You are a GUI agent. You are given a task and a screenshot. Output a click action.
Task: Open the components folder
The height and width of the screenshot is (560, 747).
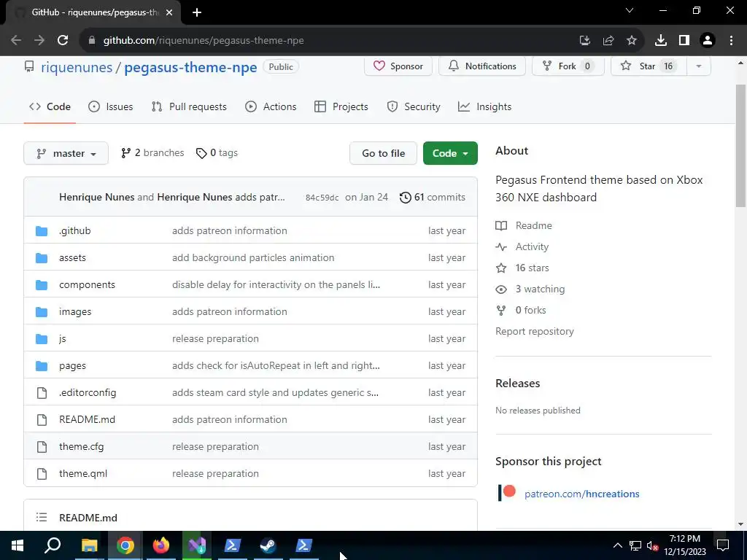point(88,285)
